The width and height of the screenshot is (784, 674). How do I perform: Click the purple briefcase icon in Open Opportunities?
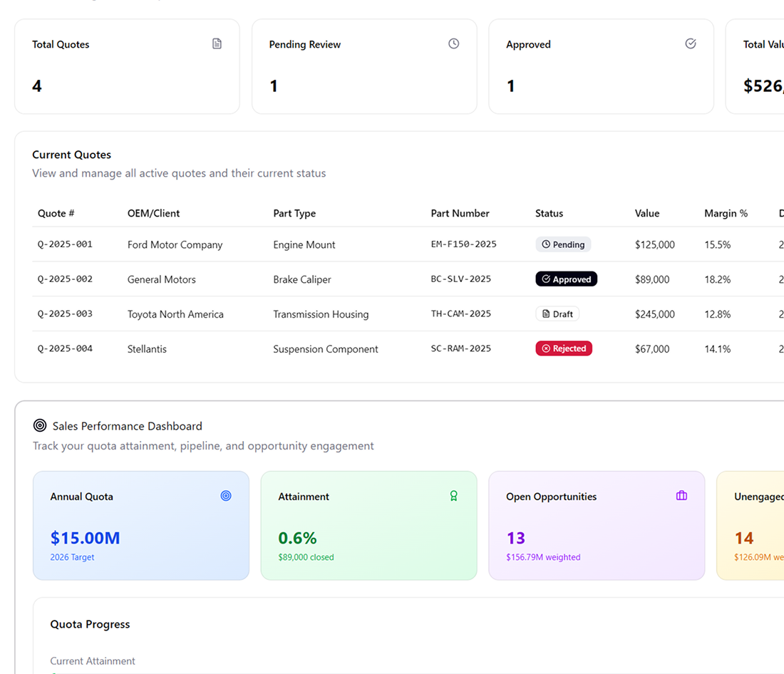681,495
